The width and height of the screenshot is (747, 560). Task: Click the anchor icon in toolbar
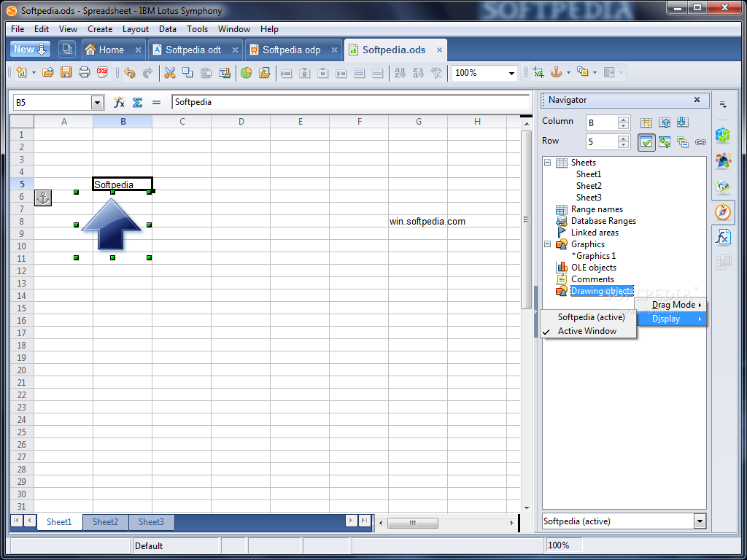[x=555, y=72]
